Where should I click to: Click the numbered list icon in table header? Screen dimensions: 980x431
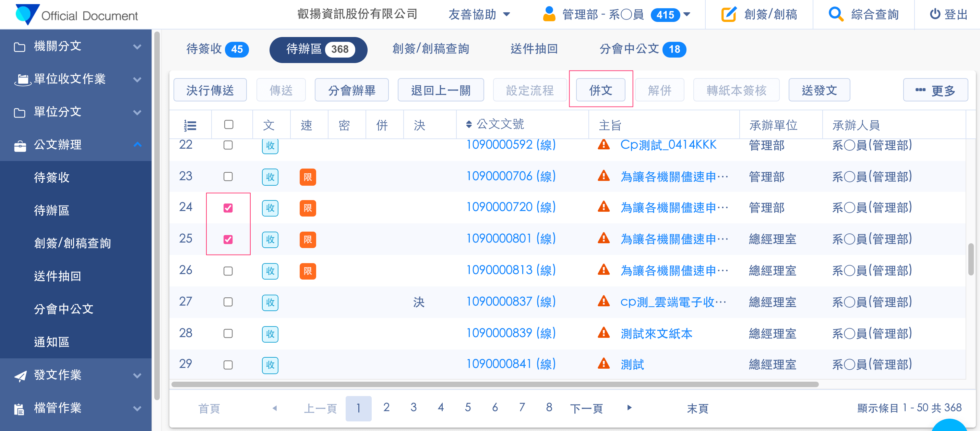click(190, 125)
